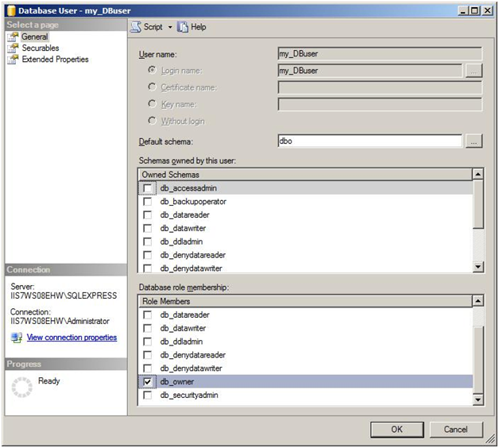Check db_securityadmin in Role Members
The width and height of the screenshot is (499, 448).
tap(147, 395)
